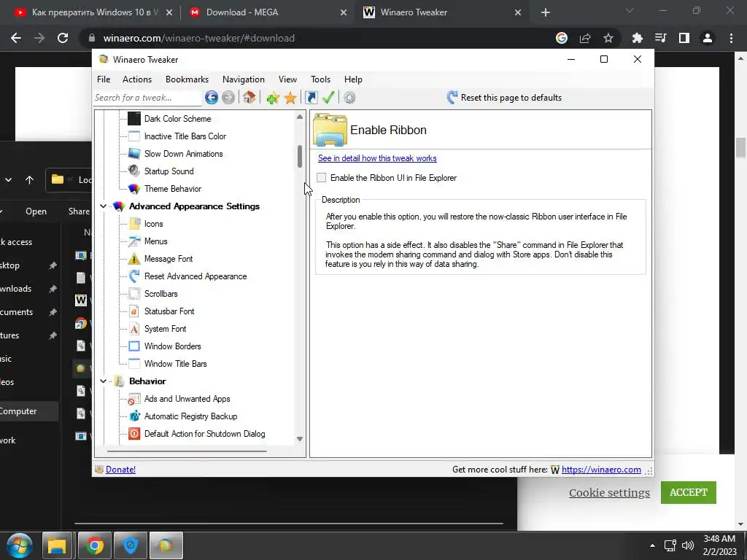Image resolution: width=747 pixels, height=560 pixels.
Task: Add current tweak to bookmarks icon
Action: point(273,98)
